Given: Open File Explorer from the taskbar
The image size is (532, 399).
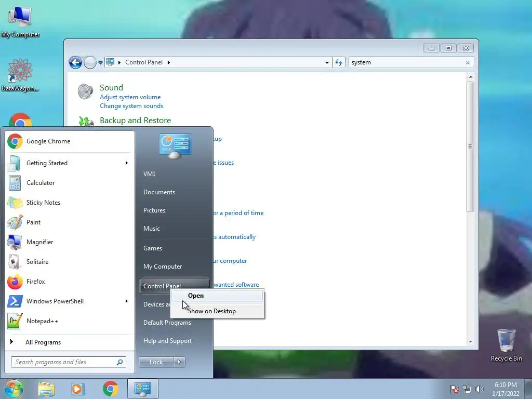Looking at the screenshot, I should [46, 389].
